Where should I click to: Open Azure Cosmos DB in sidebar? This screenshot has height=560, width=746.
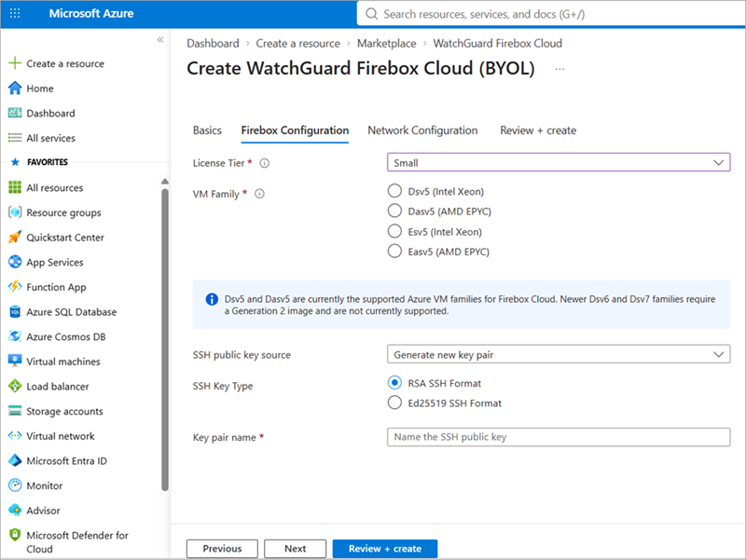click(x=66, y=336)
